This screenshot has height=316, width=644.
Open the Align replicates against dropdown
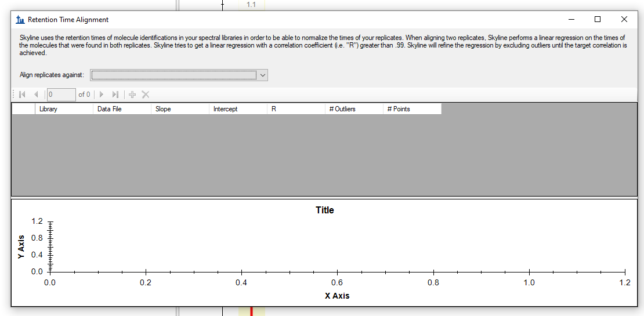[262, 75]
